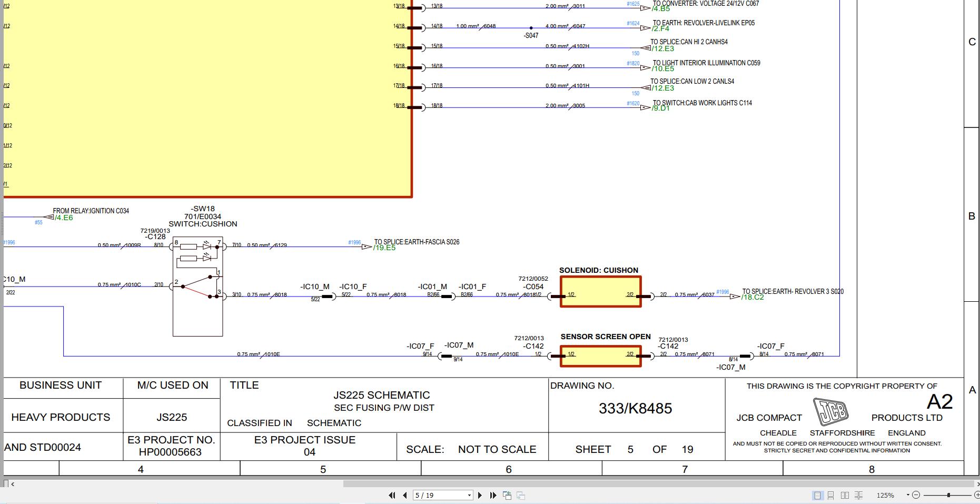Toggle two-page facing view
The width and height of the screenshot is (980, 504).
coord(845,495)
